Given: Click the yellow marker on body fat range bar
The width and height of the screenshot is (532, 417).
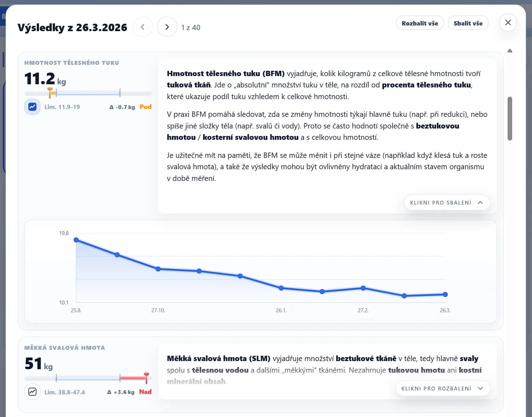Looking at the screenshot, I should [x=51, y=92].
